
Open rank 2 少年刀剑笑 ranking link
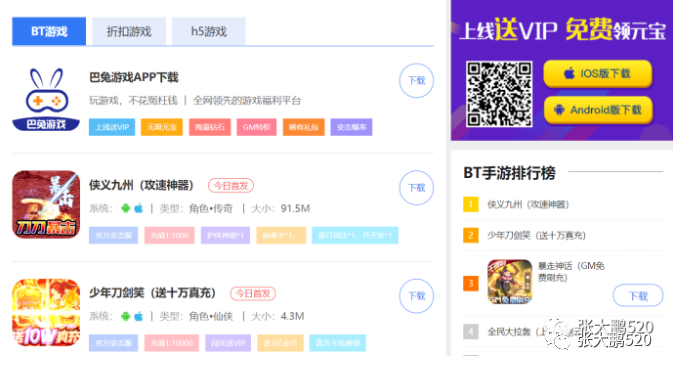pos(536,235)
